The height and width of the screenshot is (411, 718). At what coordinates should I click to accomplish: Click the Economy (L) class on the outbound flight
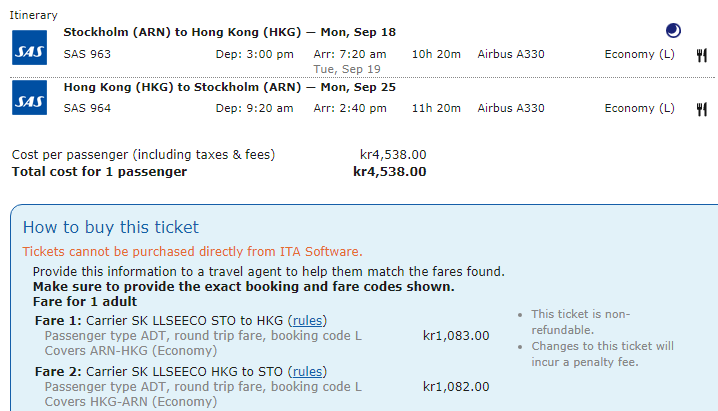pos(640,54)
